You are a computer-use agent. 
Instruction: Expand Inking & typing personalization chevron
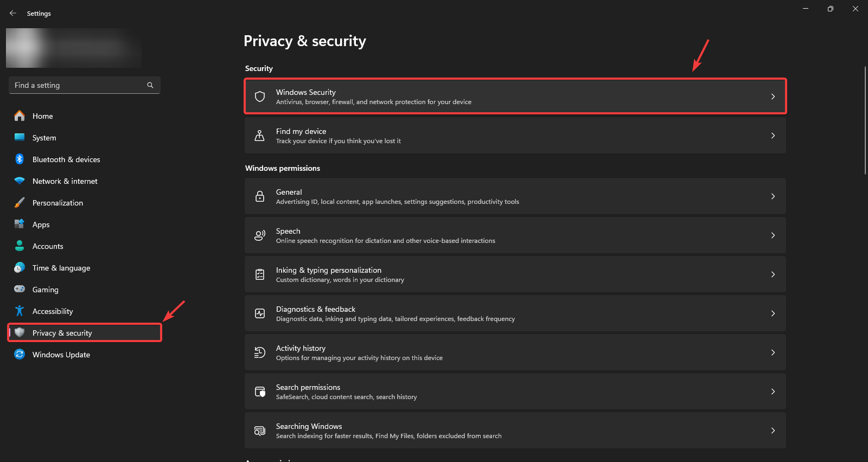(x=773, y=274)
